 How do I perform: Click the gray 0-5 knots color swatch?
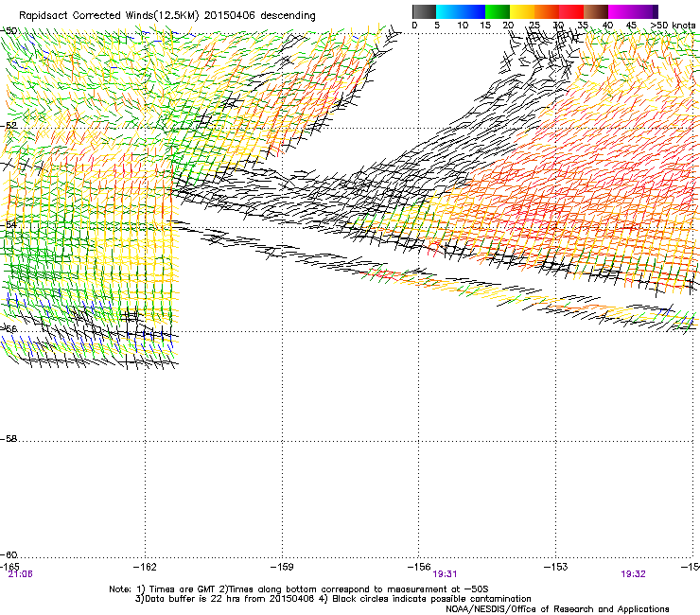(424, 11)
